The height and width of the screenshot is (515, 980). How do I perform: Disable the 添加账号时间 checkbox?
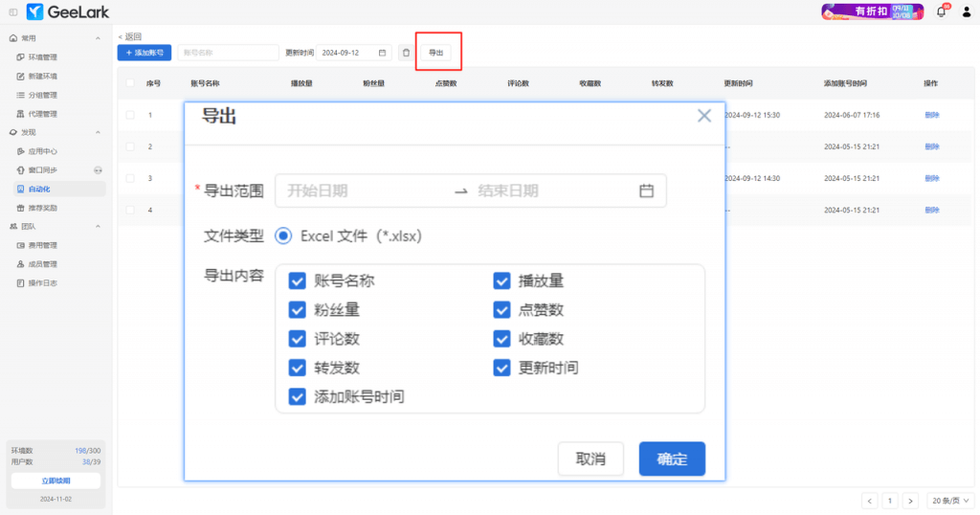tap(297, 396)
